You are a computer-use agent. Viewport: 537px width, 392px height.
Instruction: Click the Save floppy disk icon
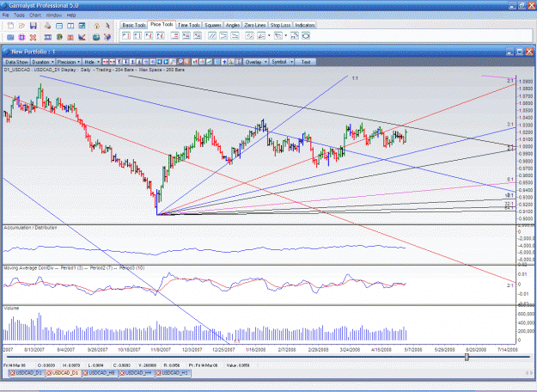(x=34, y=26)
